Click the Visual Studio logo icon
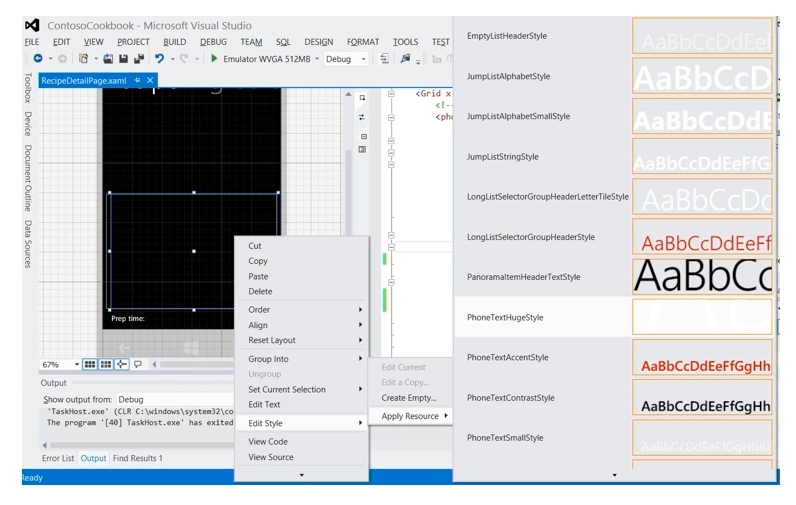 click(32, 25)
